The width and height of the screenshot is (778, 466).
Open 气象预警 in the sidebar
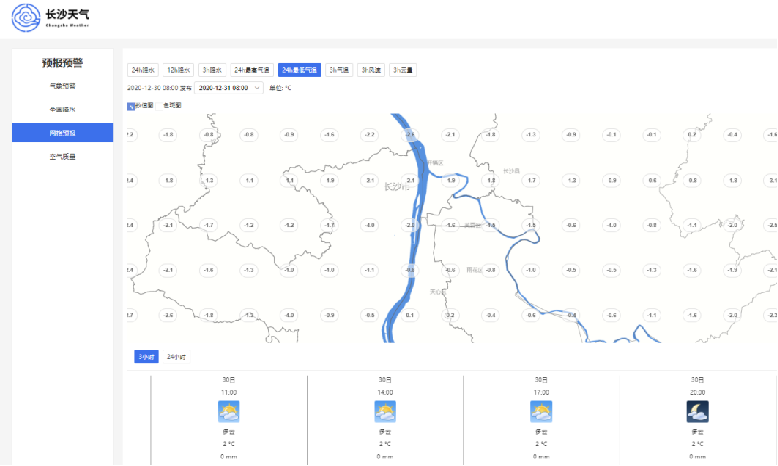63,86
